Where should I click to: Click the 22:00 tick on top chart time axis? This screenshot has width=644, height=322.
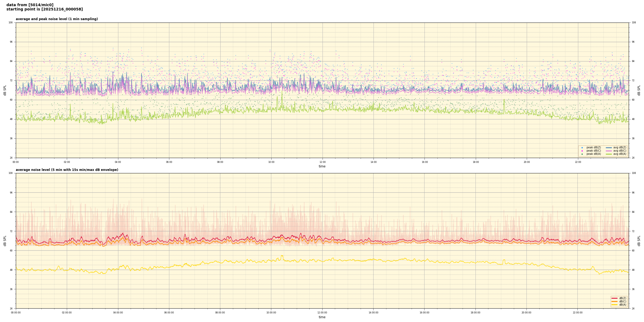pos(578,162)
